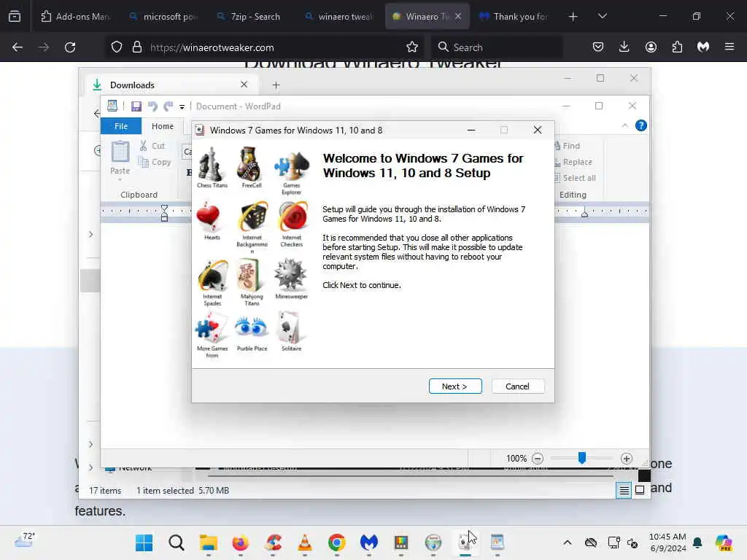This screenshot has height=560, width=747.
Task: Click the first-line indent marker on ruler
Action: (164, 208)
